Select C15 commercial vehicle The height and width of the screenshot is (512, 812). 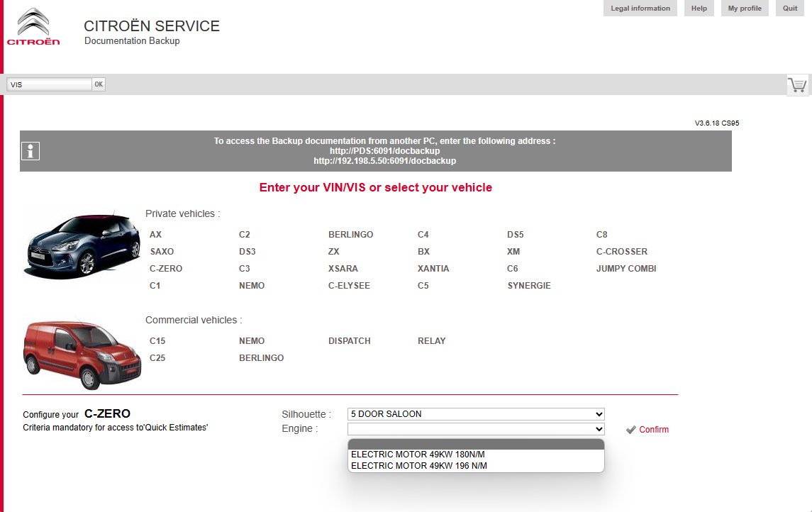157,340
